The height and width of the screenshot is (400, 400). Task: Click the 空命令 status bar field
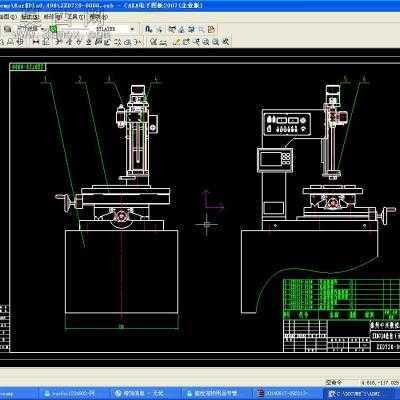pyautogui.click(x=334, y=382)
